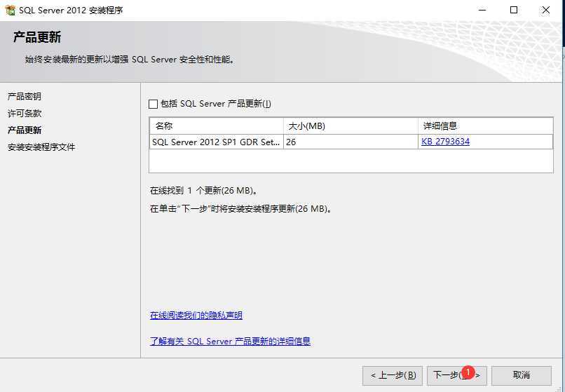This screenshot has width=565, height=392.
Task: Enable 包括 SQL Server 产品更新 checkbox
Action: coord(153,104)
